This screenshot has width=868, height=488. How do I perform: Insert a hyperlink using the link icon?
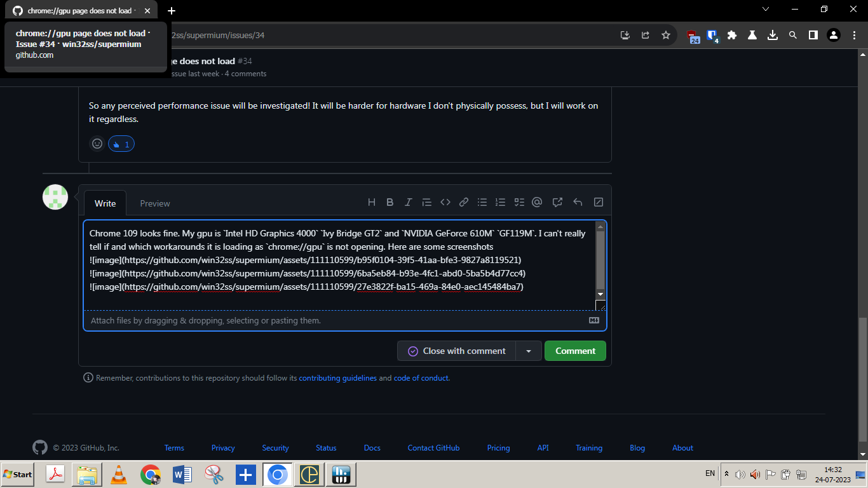[x=463, y=202]
